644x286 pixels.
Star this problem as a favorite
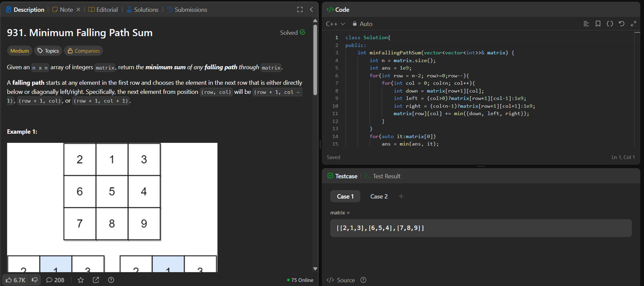coord(81,280)
